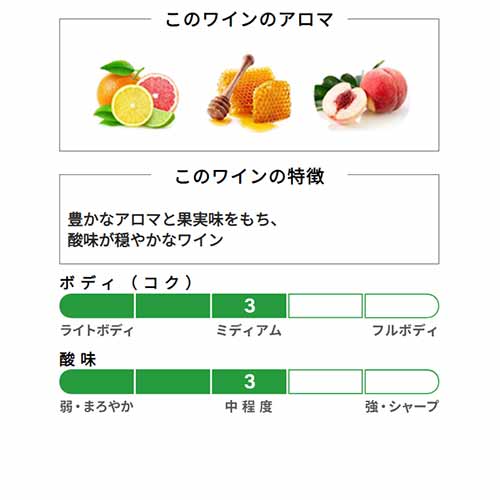Click the white peach aroma image
Screen dimensions: 500x500
click(x=361, y=94)
